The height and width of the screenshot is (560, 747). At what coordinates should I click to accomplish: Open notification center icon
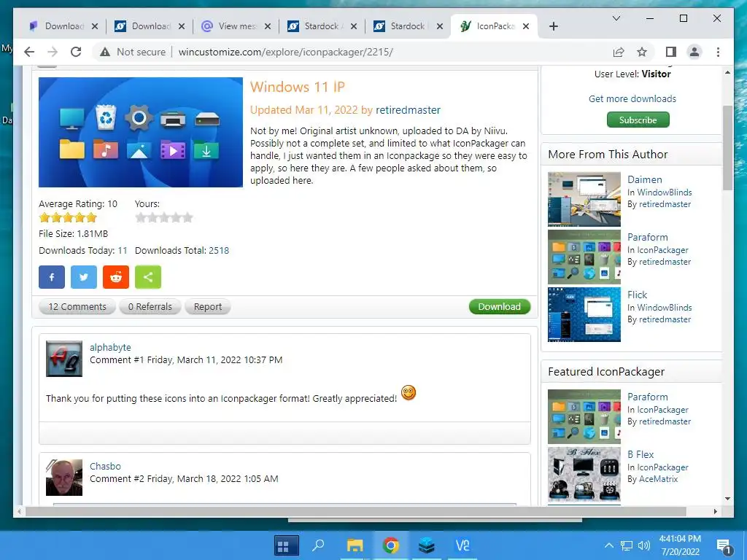pos(724,547)
